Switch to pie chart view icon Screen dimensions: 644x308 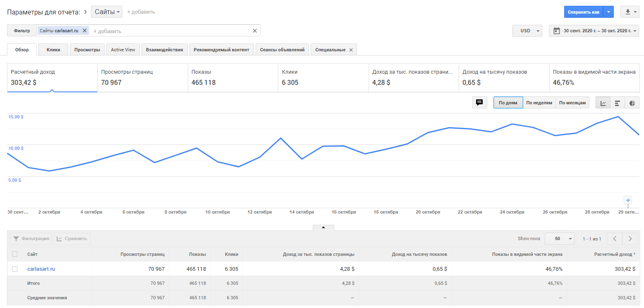coord(632,103)
